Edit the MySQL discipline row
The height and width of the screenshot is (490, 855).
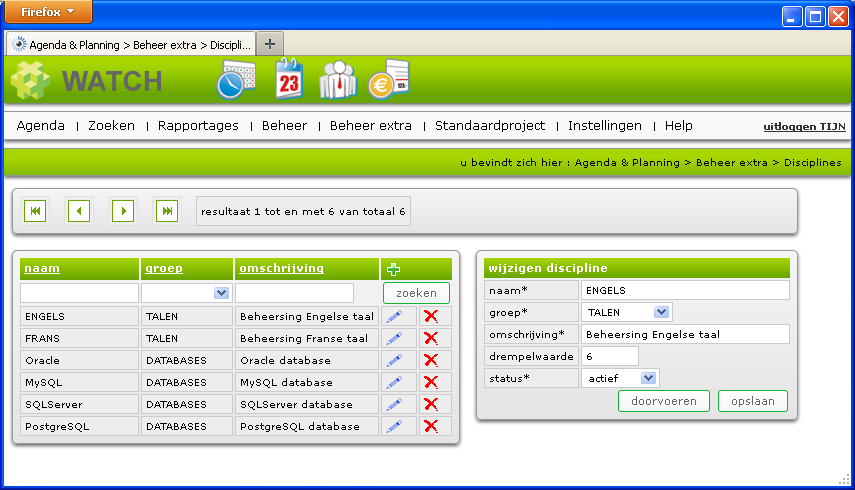(394, 383)
